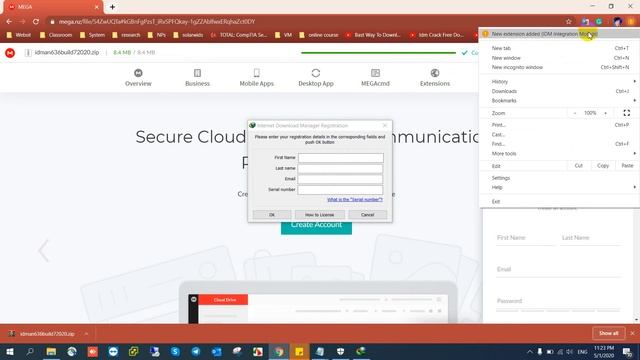This screenshot has height=360, width=640.
Task: Switch to Chrome in taskbar
Action: coord(279,351)
